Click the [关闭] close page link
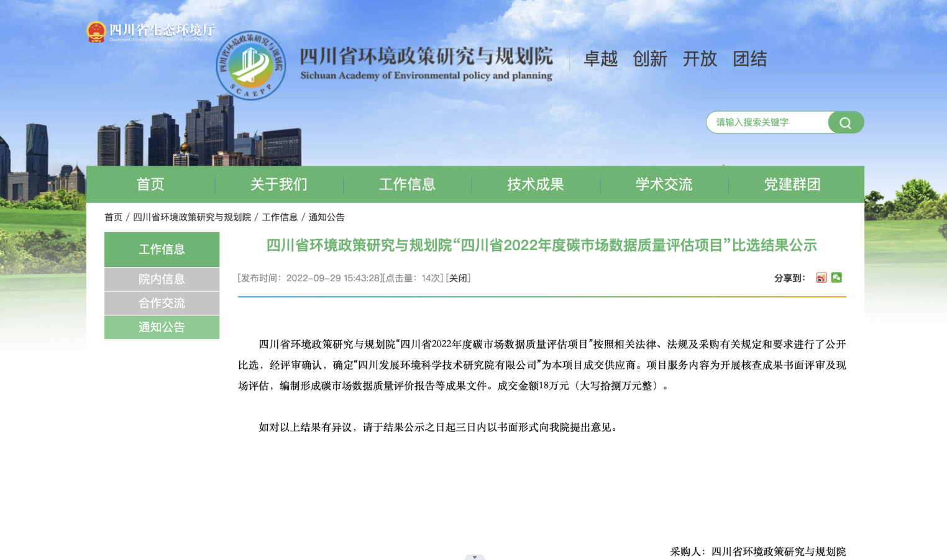This screenshot has height=560, width=947. click(459, 278)
